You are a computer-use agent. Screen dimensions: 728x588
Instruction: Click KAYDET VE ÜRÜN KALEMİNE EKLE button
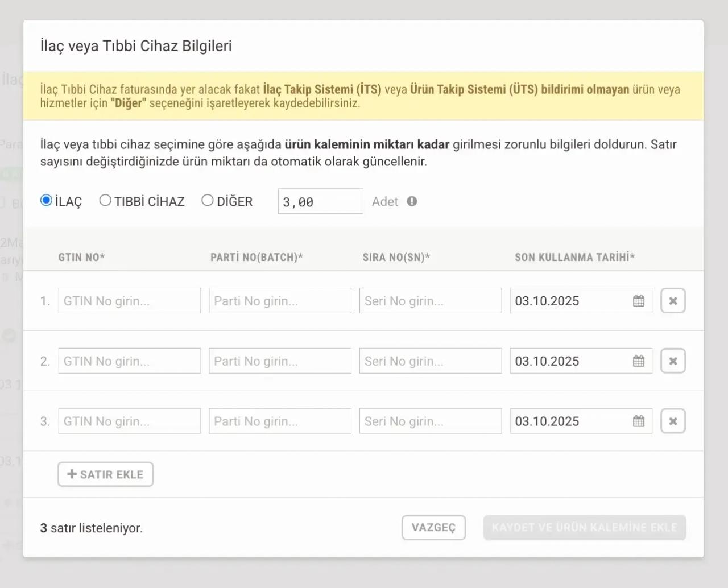pos(584,528)
